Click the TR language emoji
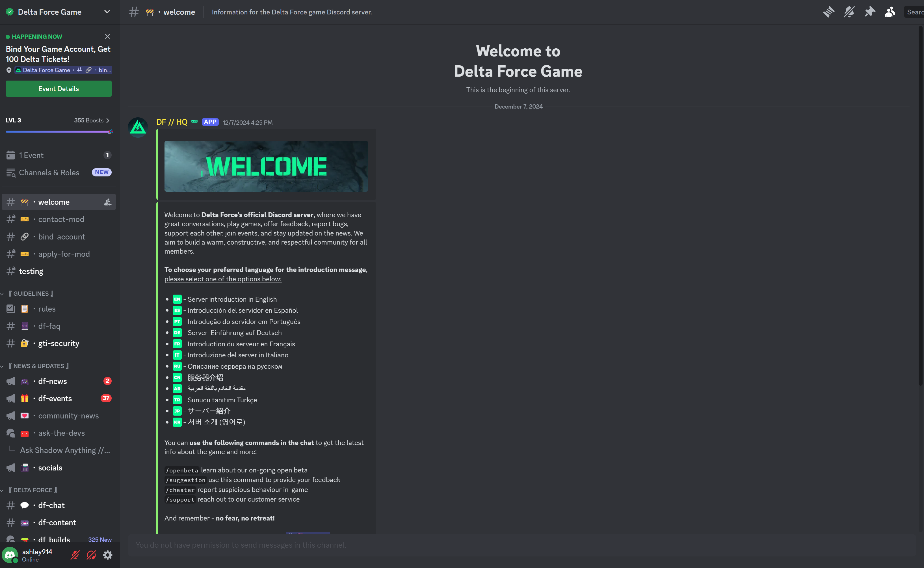The height and width of the screenshot is (568, 924). tap(177, 400)
